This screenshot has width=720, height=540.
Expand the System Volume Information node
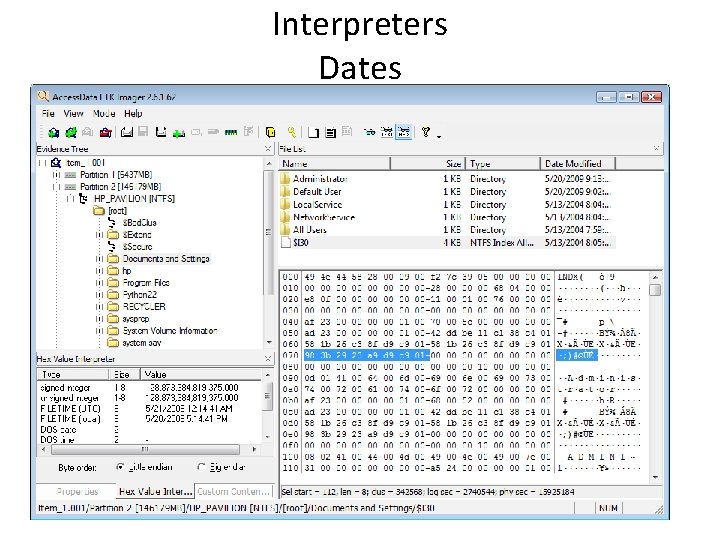(99, 330)
